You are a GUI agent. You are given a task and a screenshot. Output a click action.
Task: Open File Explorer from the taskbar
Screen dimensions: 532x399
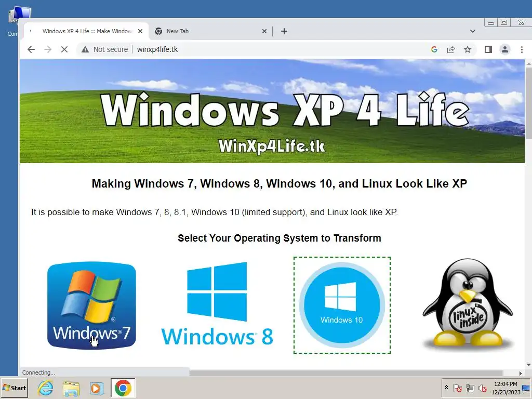point(71,388)
